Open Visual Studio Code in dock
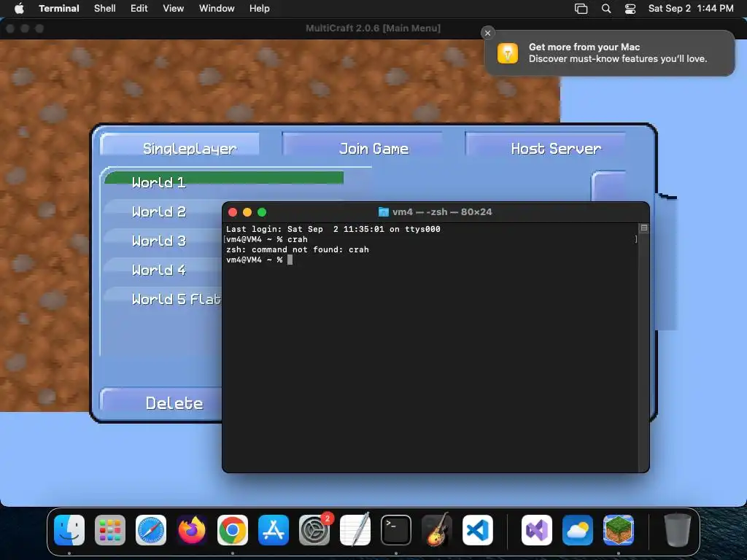Viewport: 747px width, 560px height. point(477,529)
